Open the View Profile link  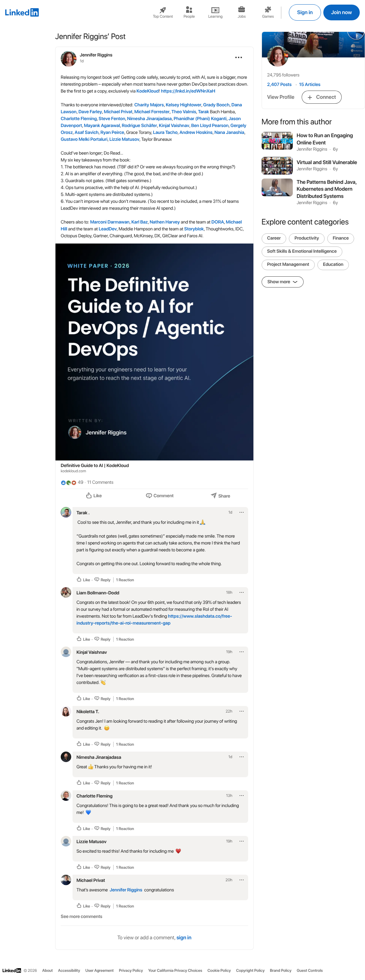[x=281, y=97]
